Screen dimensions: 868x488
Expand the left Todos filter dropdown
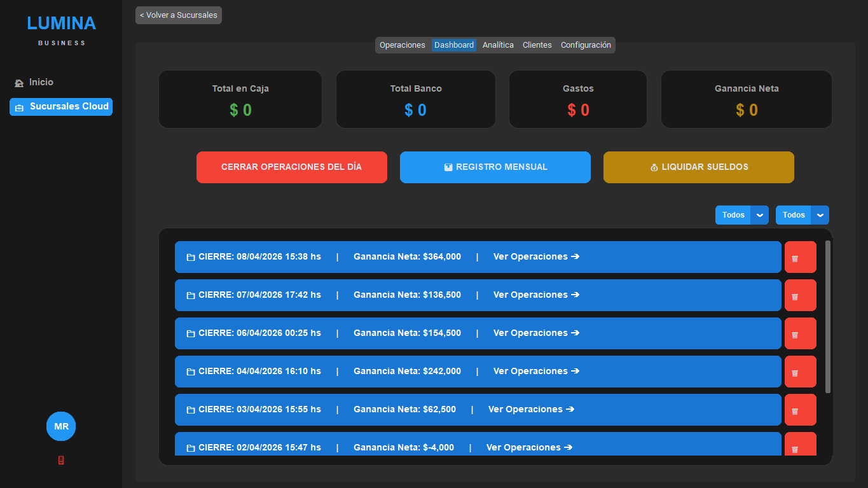tap(759, 215)
